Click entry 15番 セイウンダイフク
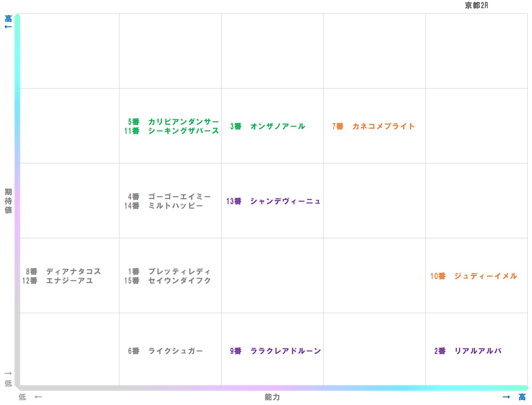 point(168,281)
